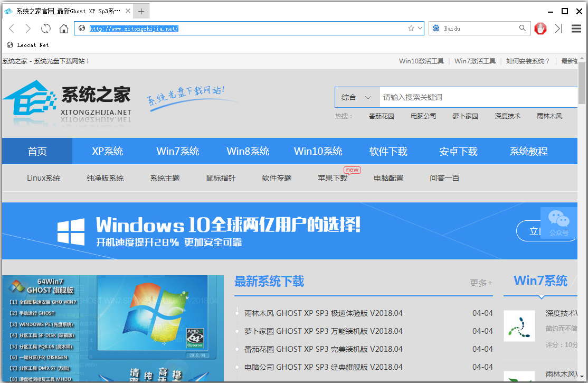Image resolution: width=588 pixels, height=383 pixels.
Task: Open the Win8系统 navigation tab
Action: (248, 151)
